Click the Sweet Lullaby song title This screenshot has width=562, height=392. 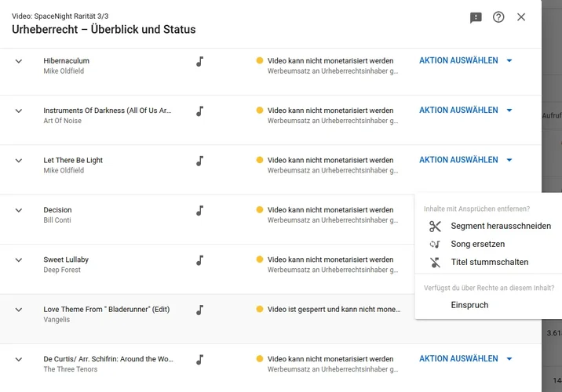pos(66,260)
